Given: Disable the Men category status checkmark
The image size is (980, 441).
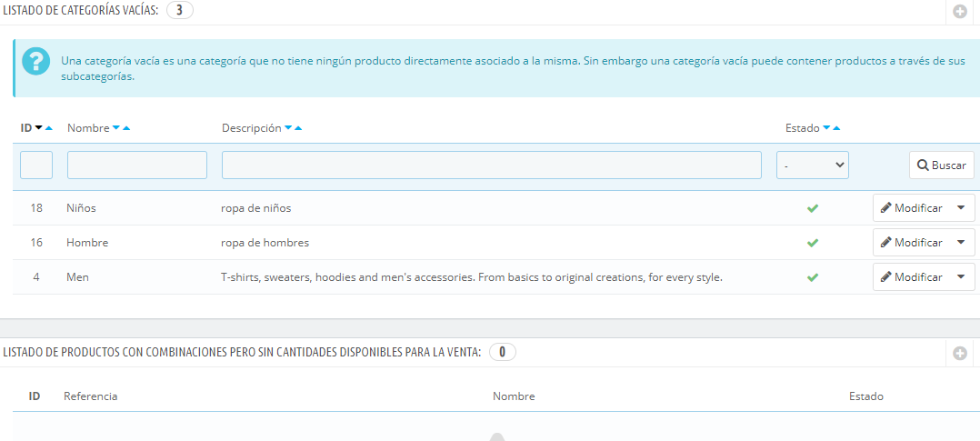Looking at the screenshot, I should tap(812, 277).
